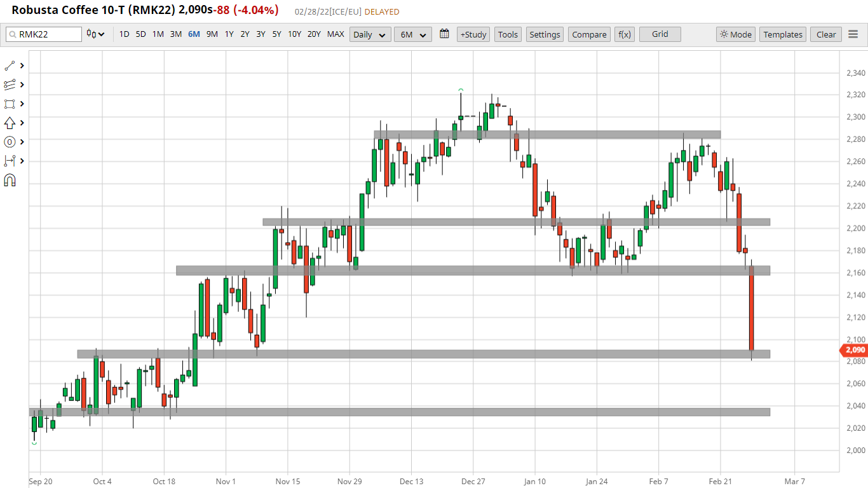
Task: Expand the annotation tool flyout chevron
Action: coord(22,142)
